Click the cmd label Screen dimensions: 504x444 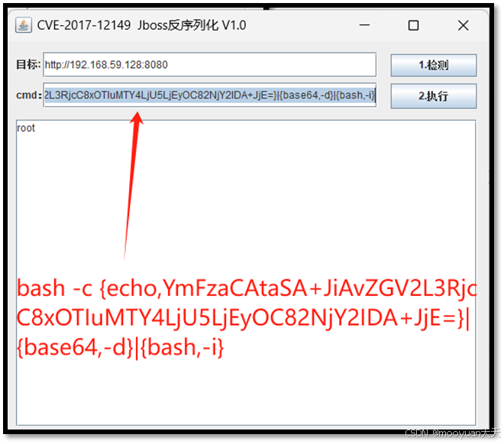click(x=29, y=95)
